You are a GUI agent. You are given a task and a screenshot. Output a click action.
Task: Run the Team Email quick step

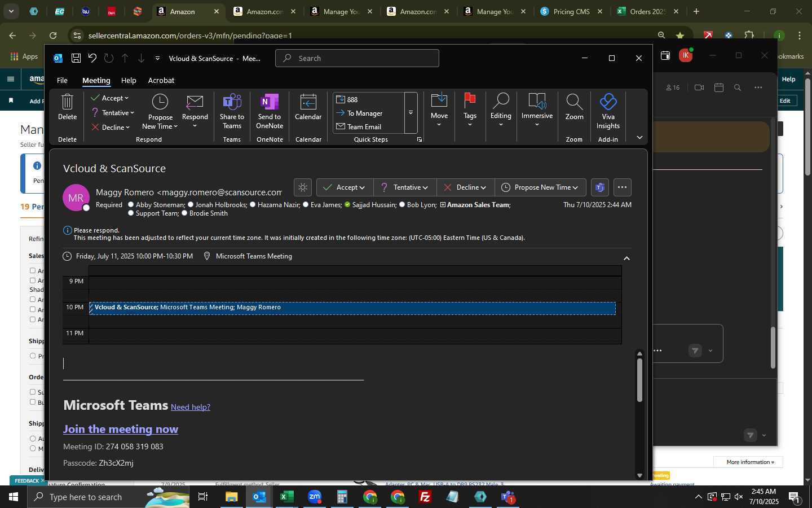point(368,126)
